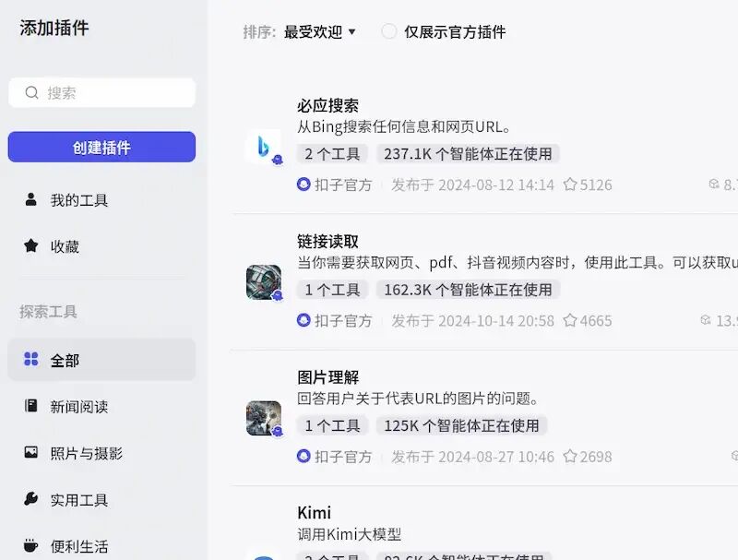Screen dimensions: 738x560
Task: Click the photo and photography picture icon
Action: [31, 452]
